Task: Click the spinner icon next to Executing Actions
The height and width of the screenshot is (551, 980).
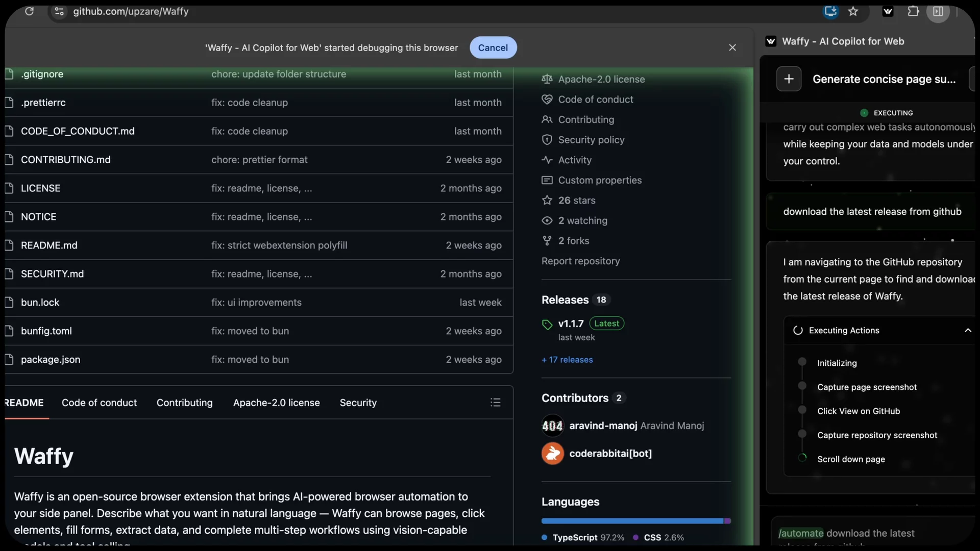Action: coord(798,331)
